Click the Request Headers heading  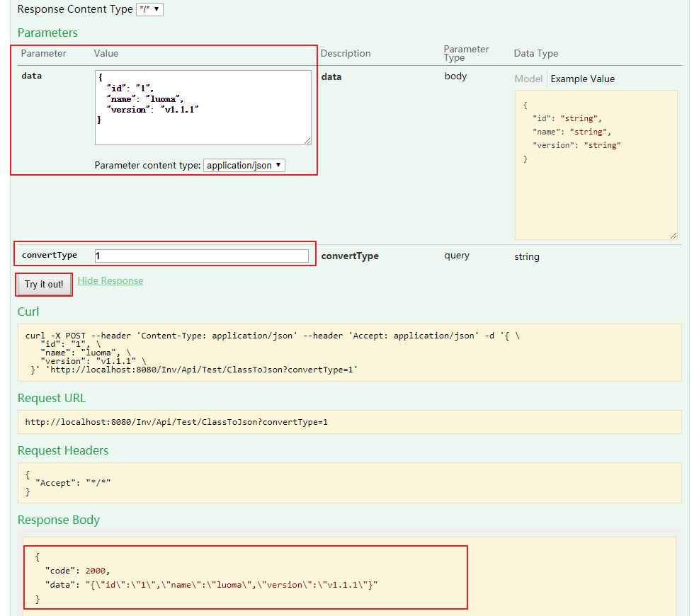click(63, 450)
